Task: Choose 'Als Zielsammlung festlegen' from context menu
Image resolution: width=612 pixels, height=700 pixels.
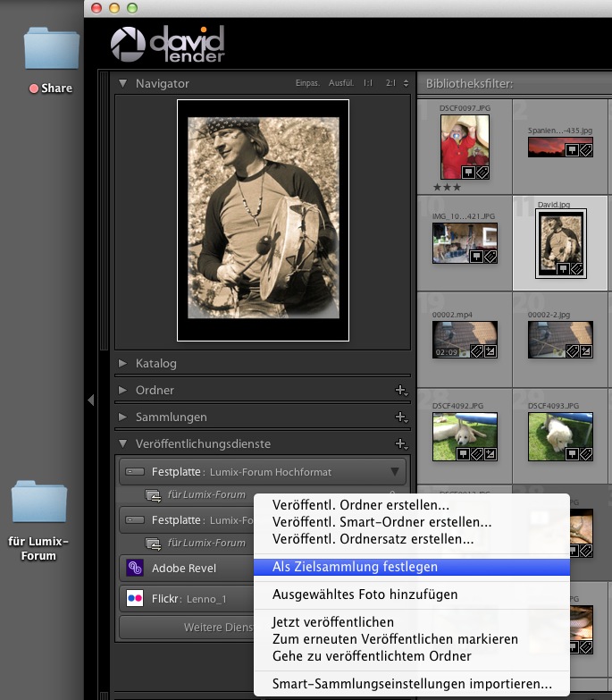Action: point(355,567)
